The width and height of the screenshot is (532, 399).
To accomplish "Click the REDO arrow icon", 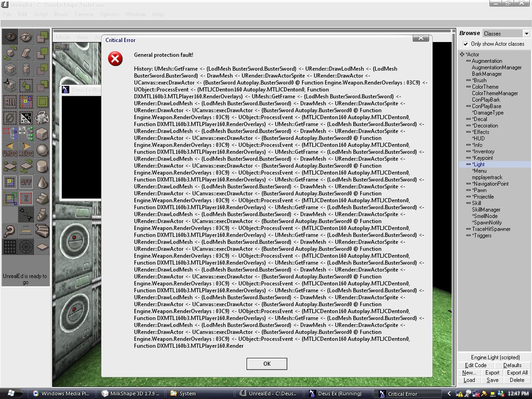I will pos(26,150).
